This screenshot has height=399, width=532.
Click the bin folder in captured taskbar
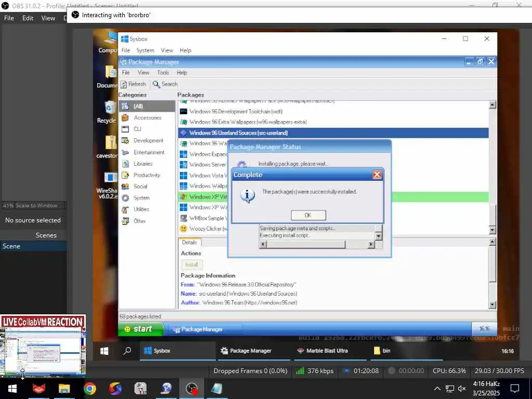(x=405, y=351)
